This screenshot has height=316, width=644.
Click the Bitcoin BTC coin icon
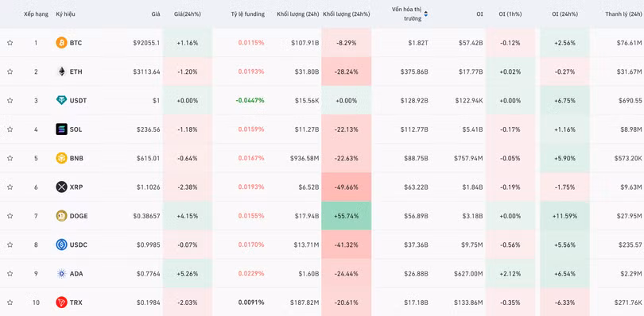click(61, 43)
